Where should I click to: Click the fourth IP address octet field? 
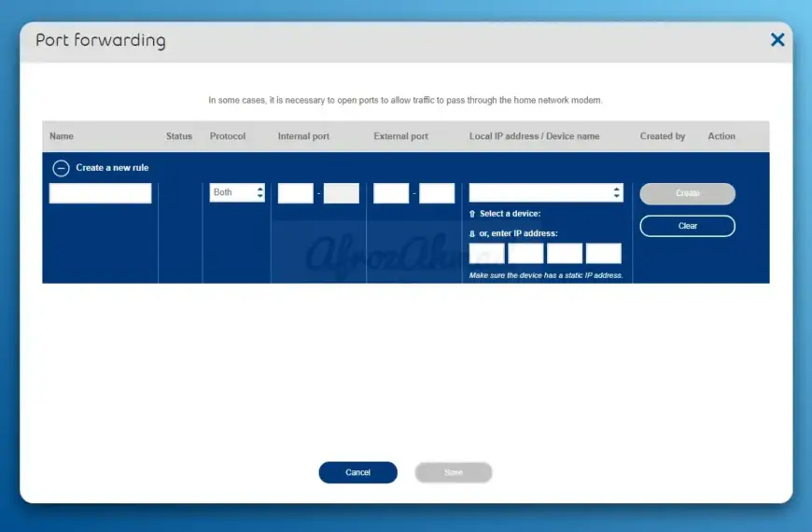(603, 253)
